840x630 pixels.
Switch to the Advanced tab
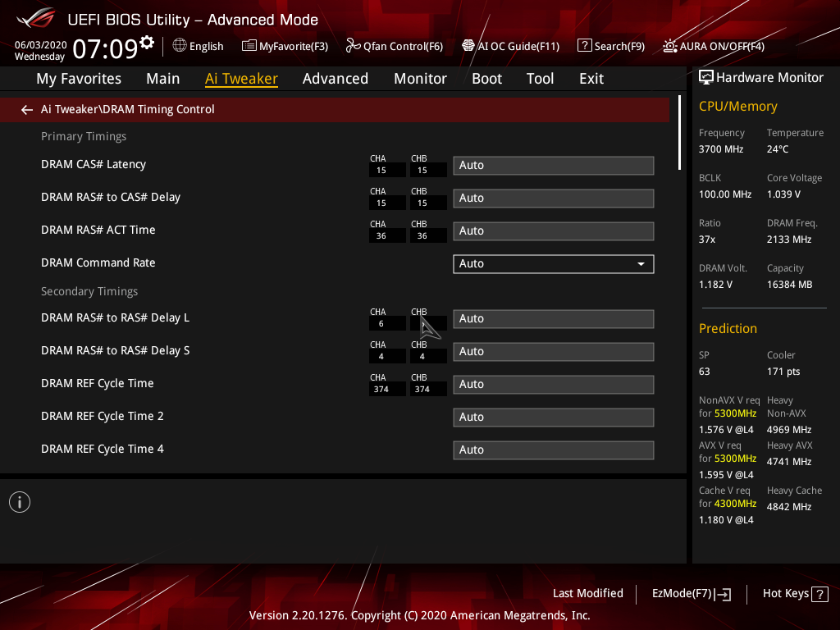coord(336,79)
